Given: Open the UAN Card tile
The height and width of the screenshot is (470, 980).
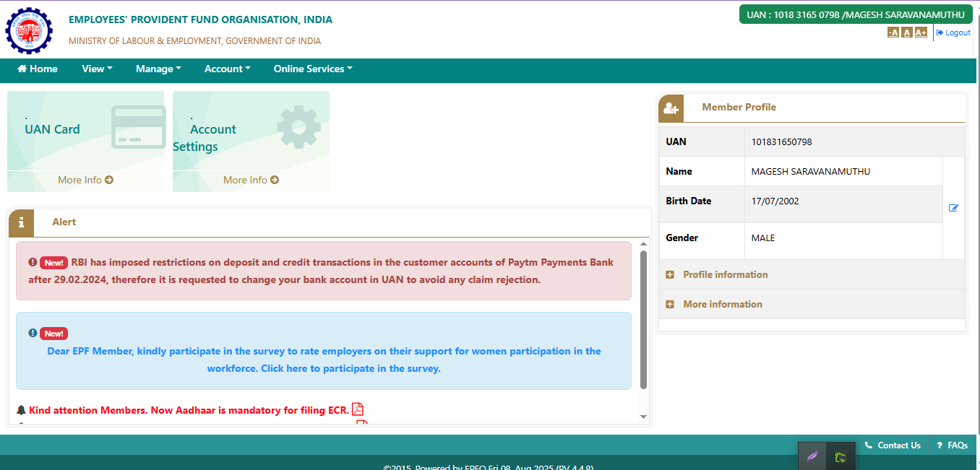Looking at the screenshot, I should tap(85, 141).
